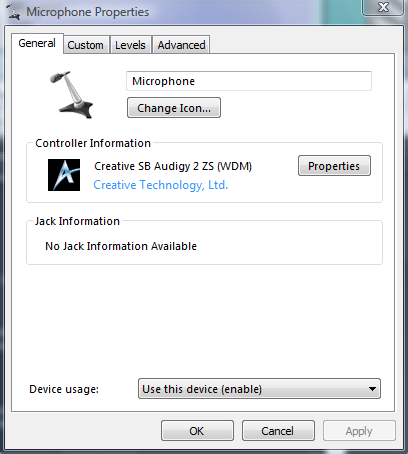This screenshot has width=408, height=454.
Task: Close the Microphone Properties dialog
Action: (x=383, y=7)
